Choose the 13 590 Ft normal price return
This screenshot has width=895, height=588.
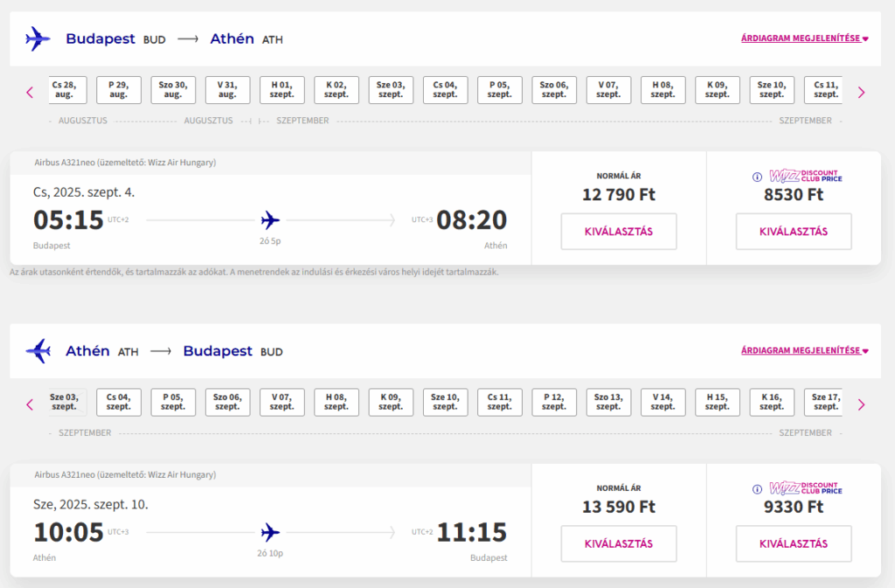coord(619,543)
